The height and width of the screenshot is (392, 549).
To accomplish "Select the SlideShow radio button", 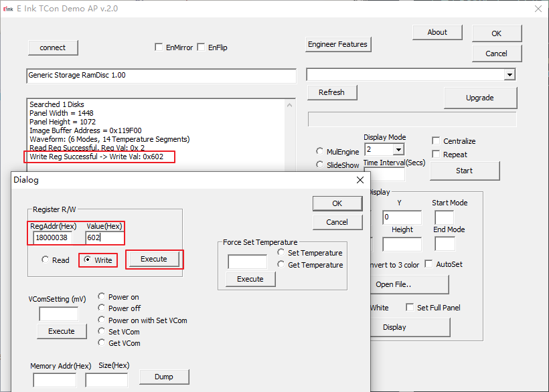I will coord(319,165).
